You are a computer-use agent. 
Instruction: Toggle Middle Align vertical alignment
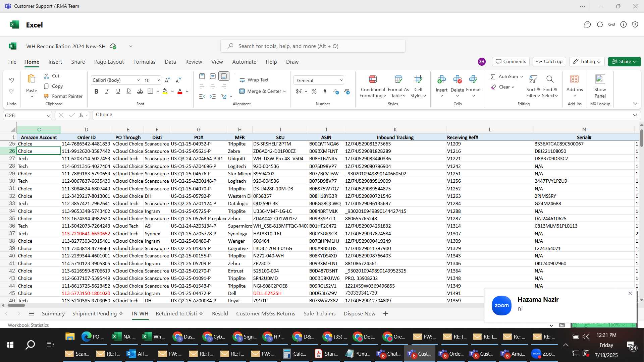coord(213,76)
